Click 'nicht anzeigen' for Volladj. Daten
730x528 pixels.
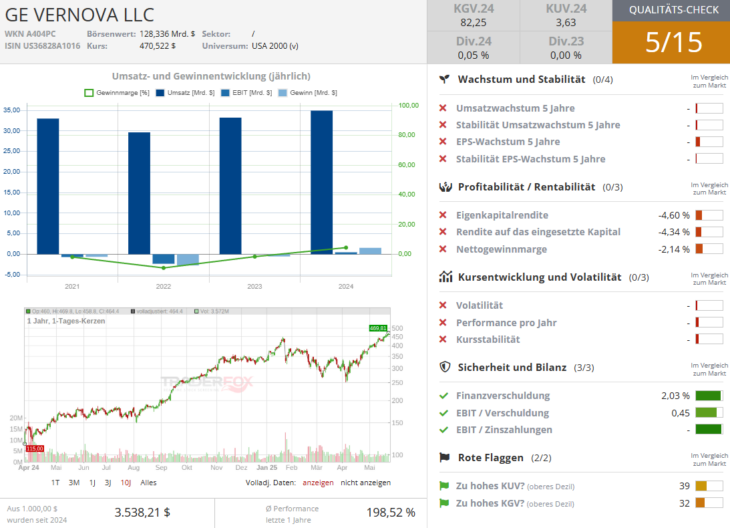click(365, 482)
